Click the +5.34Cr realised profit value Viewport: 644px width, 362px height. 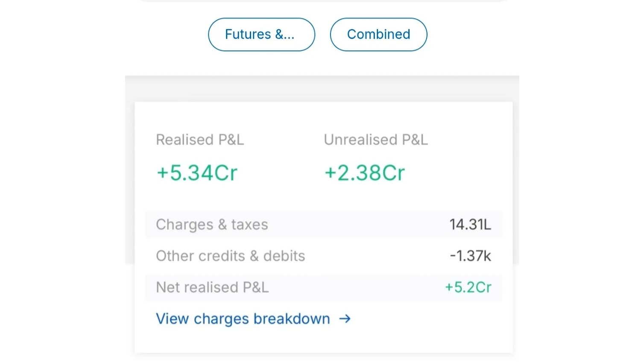point(197,173)
